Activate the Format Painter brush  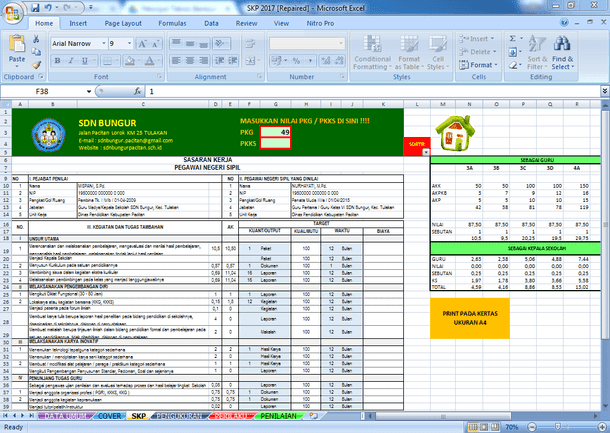pyautogui.click(x=36, y=65)
